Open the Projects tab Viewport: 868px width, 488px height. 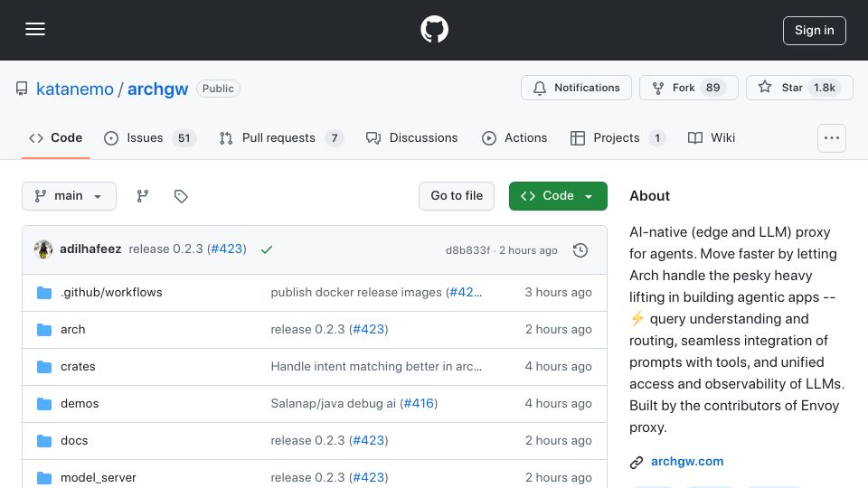coord(618,137)
